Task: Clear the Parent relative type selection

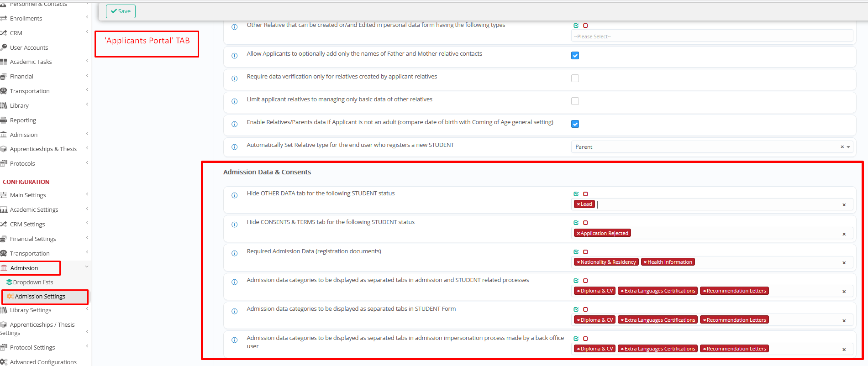Action: [x=842, y=147]
